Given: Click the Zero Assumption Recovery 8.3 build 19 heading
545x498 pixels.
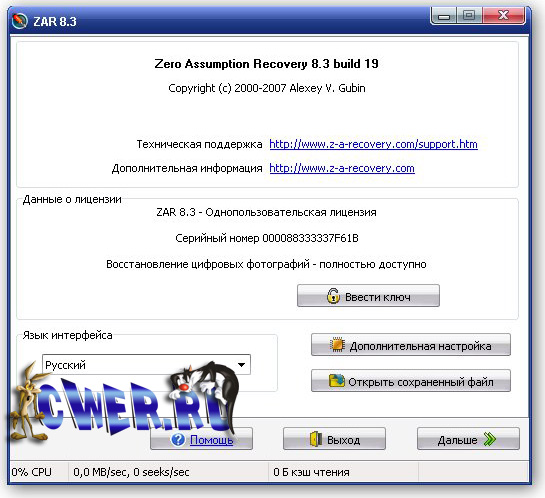Looking at the screenshot, I should (266, 64).
